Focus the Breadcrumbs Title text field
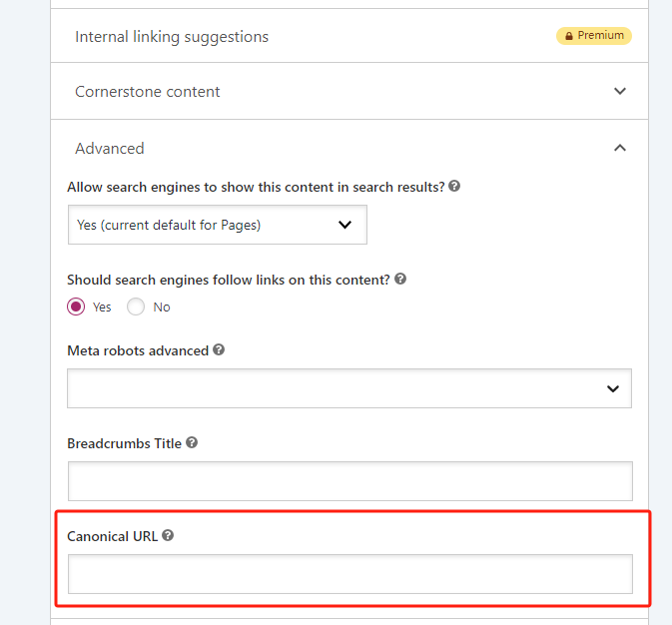This screenshot has width=672, height=625. point(349,480)
